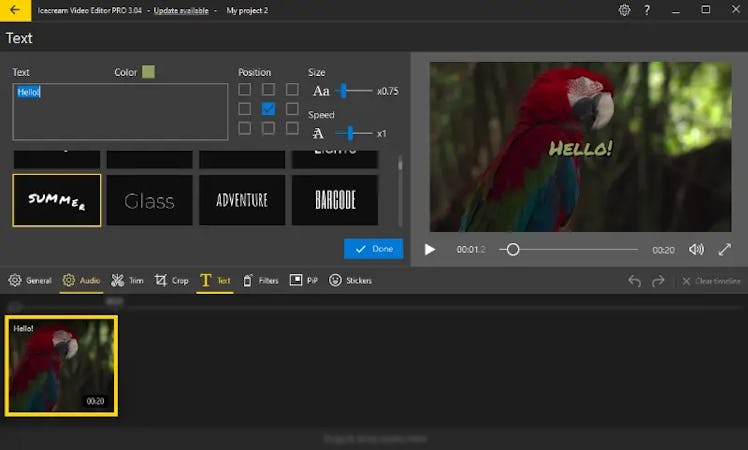
Task: Click inside the Hello! text input box
Action: pyautogui.click(x=120, y=112)
